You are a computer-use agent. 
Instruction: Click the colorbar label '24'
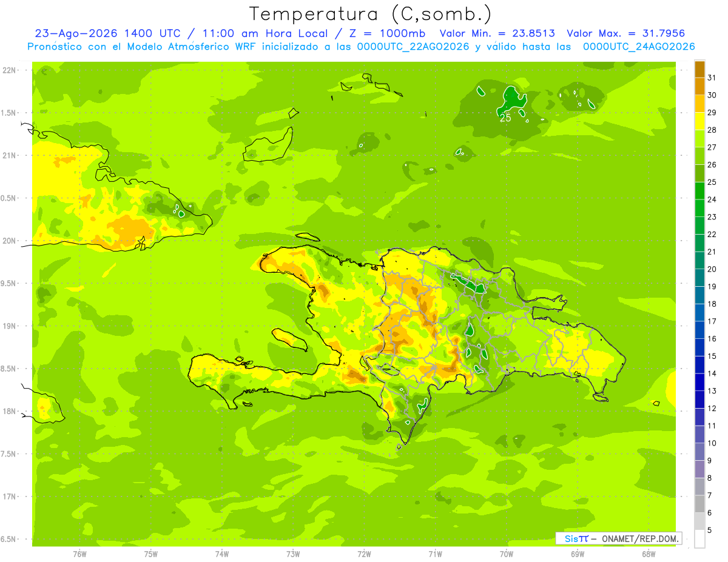[x=712, y=199]
